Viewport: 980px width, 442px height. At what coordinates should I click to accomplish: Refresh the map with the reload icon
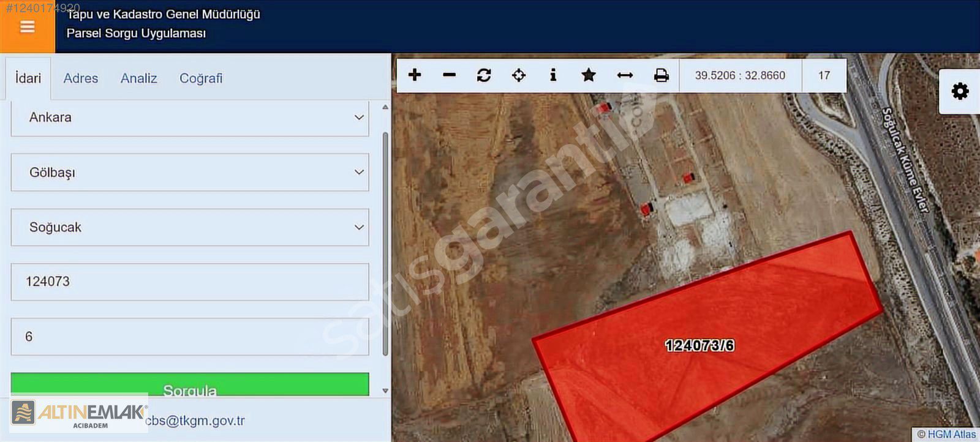point(484,75)
